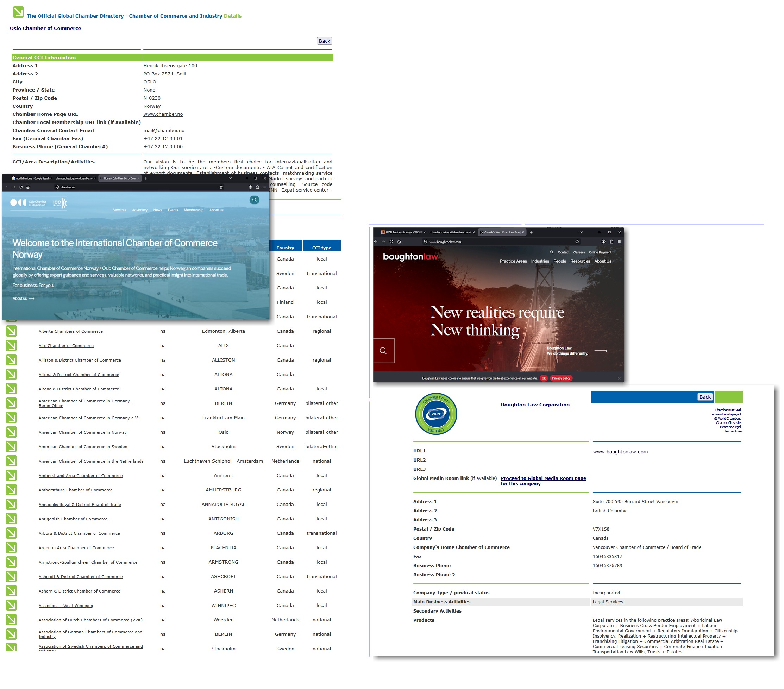Click home icon in boughtonlaw.com browser
This screenshot has height=689, width=784.
click(399, 242)
